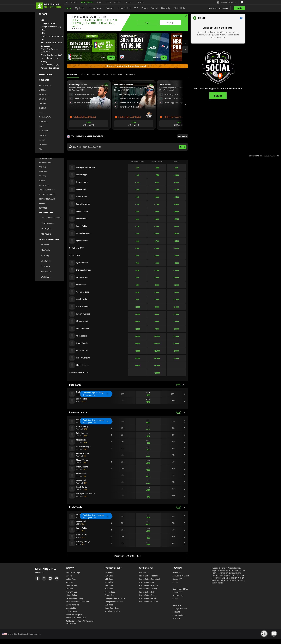
Task: Open College Football in the Popular sidebar
Action: pyautogui.click(x=48, y=23)
